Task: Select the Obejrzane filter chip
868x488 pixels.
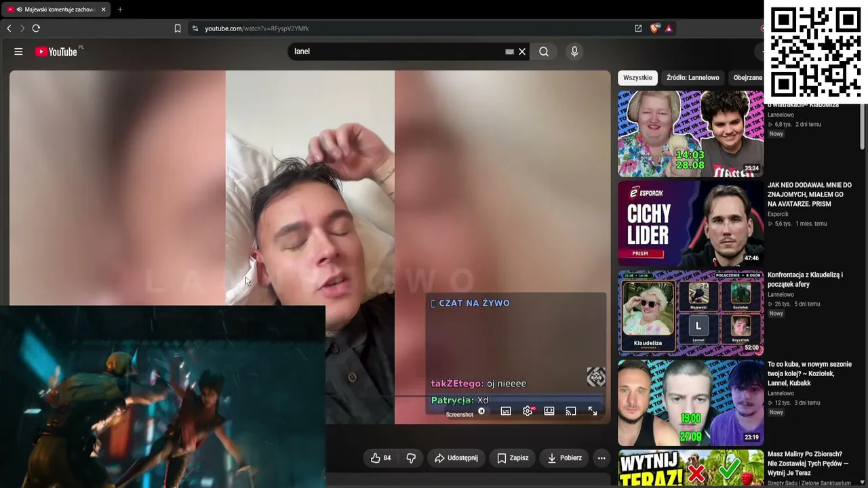Action: click(747, 77)
